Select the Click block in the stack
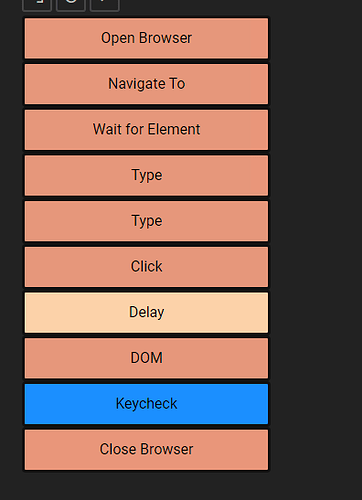 [146, 267]
